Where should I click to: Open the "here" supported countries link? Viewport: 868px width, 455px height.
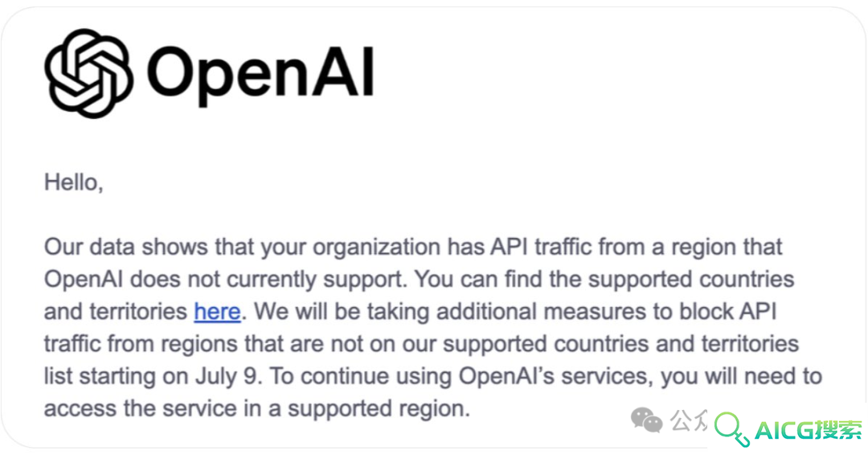[217, 312]
